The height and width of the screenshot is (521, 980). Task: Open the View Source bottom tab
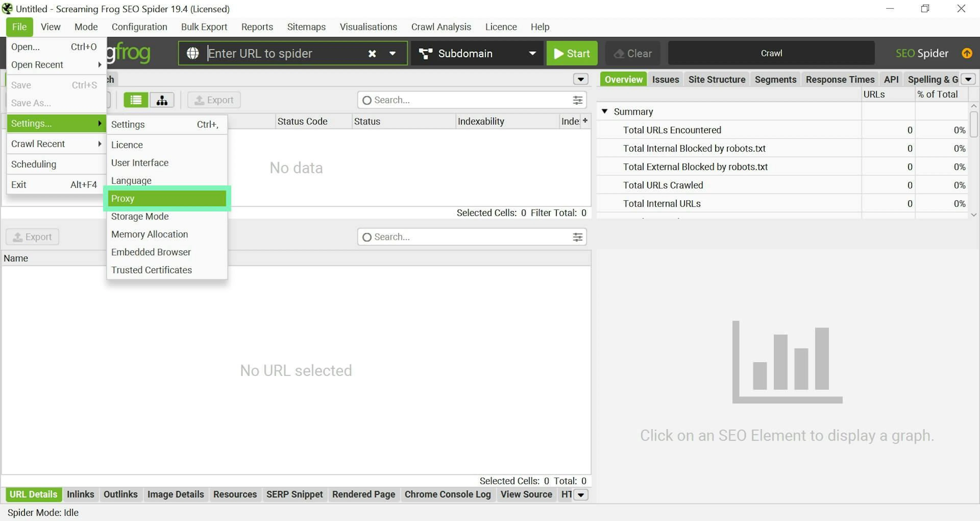click(526, 494)
